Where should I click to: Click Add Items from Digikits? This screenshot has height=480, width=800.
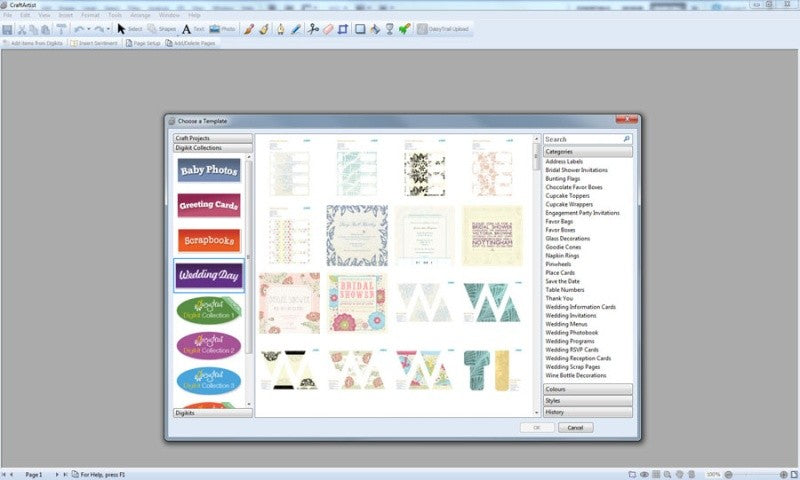[32, 43]
